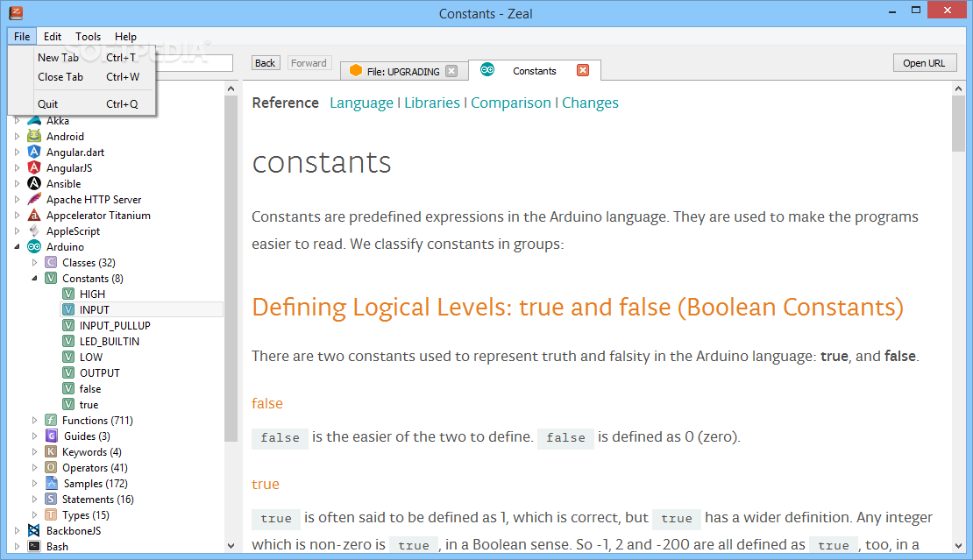This screenshot has height=560, width=973.
Task: Click the Bash terminal docset icon
Action: (x=34, y=546)
